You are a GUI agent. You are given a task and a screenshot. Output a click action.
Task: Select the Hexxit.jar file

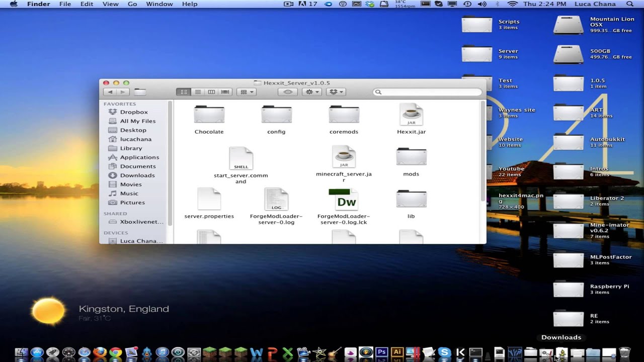tap(411, 120)
